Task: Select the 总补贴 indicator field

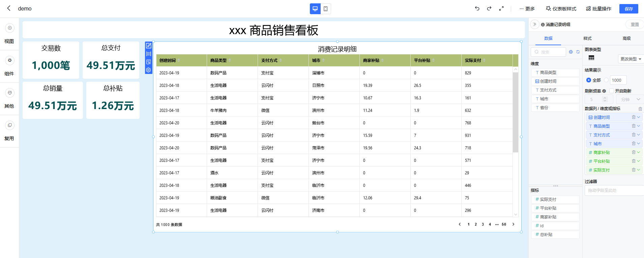Action: 555,234
